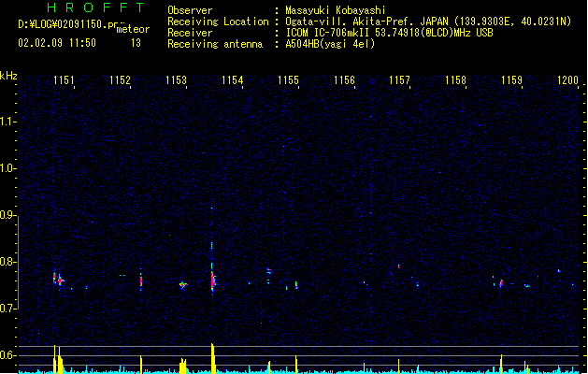This screenshot has height=374, width=588.
Task: Click the 0.8 kHz frequency label
Action: pos(7,262)
